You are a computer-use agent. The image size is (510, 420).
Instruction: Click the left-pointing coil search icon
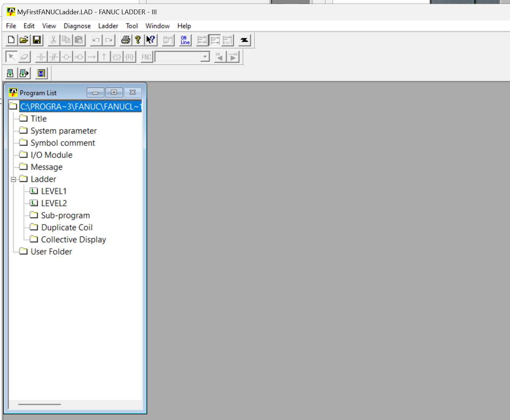[x=220, y=57]
